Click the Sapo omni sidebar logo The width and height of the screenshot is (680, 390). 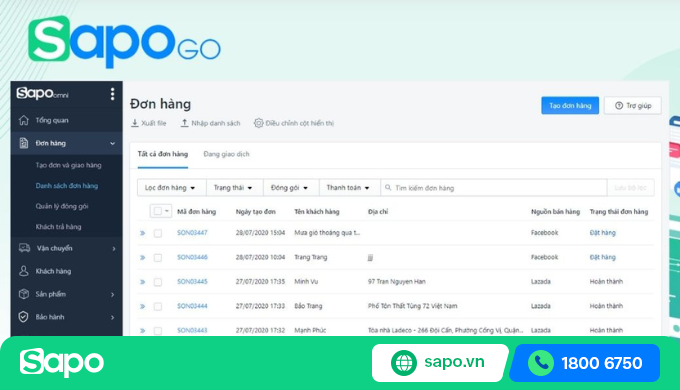coord(42,93)
